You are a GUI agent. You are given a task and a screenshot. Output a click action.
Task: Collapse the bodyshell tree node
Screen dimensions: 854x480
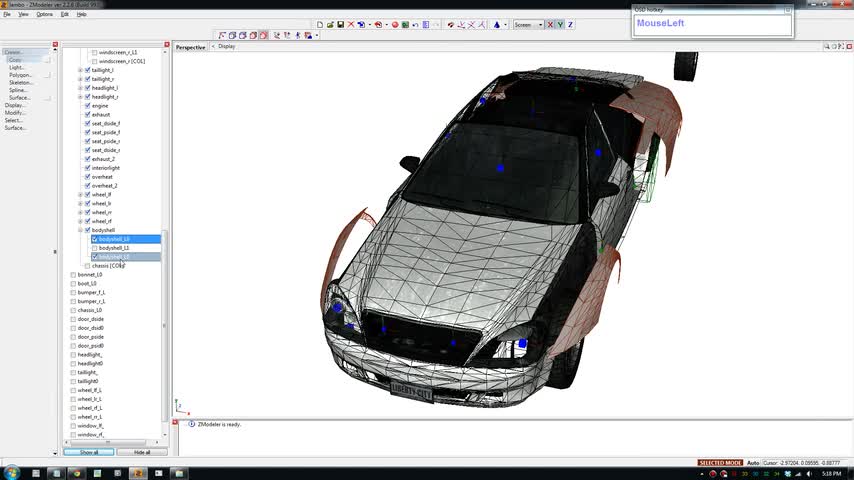click(80, 230)
